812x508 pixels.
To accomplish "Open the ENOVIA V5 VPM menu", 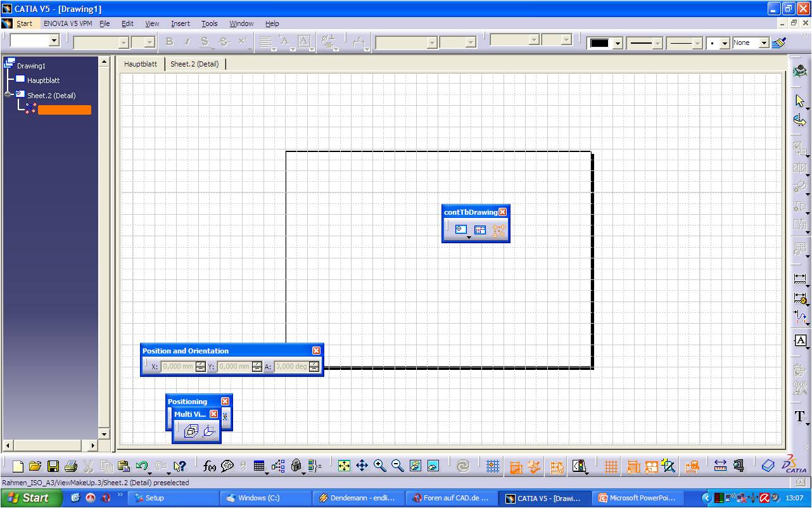I will pyautogui.click(x=68, y=23).
